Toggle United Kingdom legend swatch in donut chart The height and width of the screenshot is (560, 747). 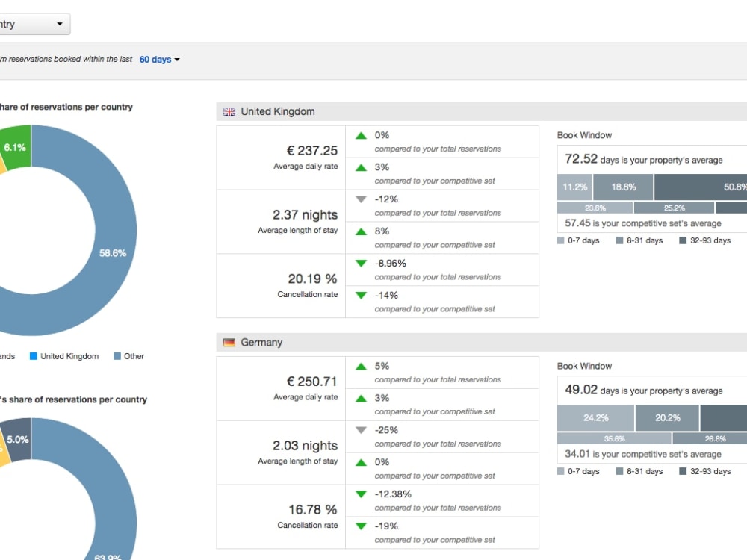pos(34,356)
